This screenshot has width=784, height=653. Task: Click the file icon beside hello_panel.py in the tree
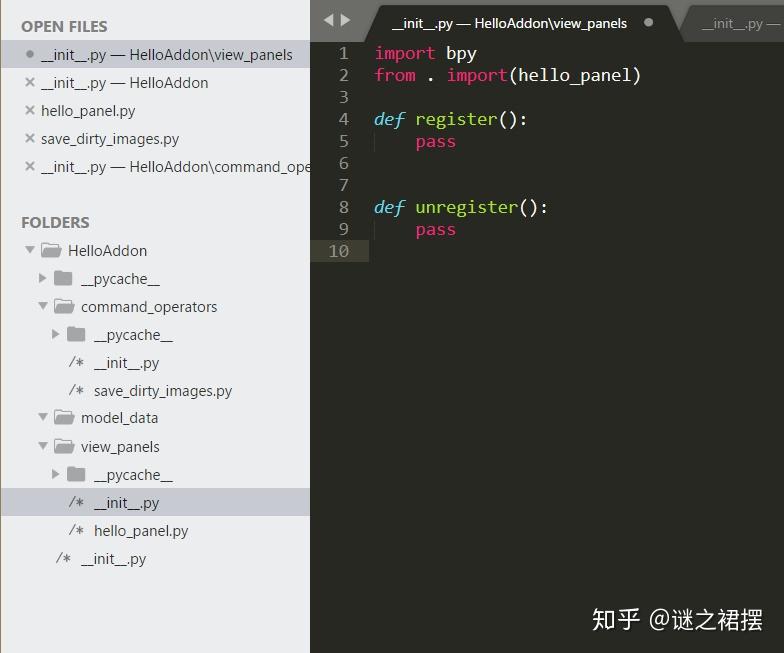click(76, 530)
